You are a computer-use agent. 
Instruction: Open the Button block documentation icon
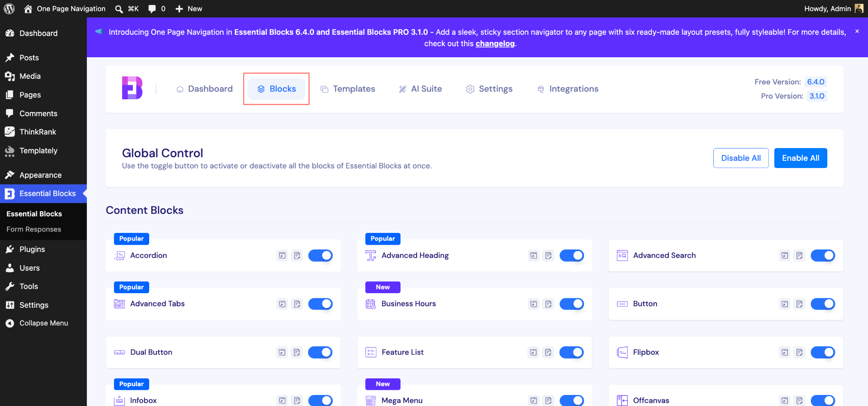[x=799, y=304]
